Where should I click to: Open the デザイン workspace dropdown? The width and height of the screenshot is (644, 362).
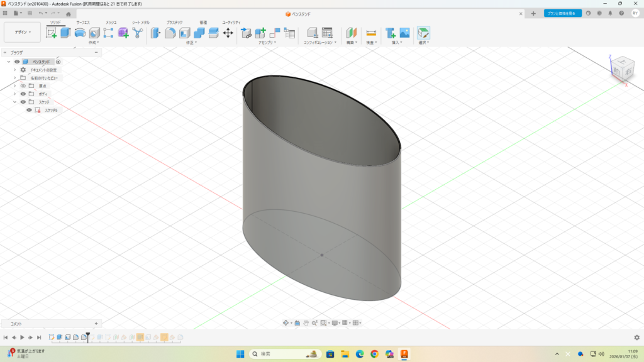pyautogui.click(x=22, y=32)
